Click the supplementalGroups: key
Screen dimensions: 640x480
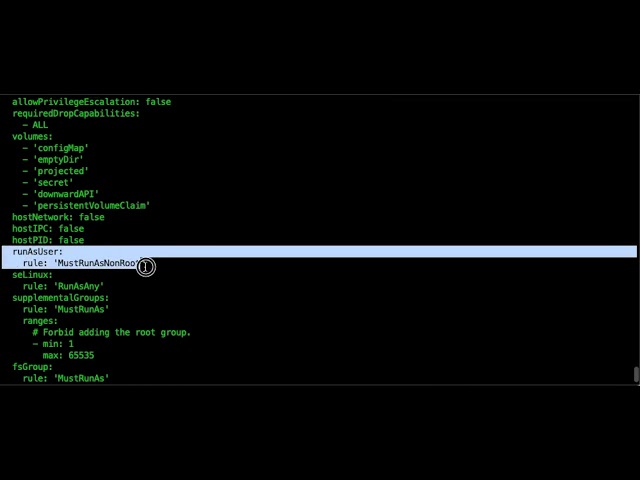click(x=61, y=298)
